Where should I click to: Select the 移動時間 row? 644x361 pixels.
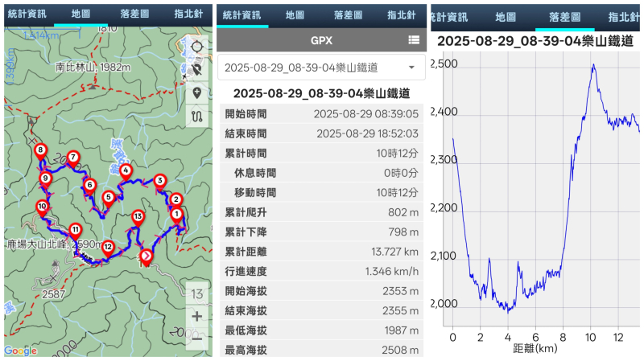(x=321, y=192)
